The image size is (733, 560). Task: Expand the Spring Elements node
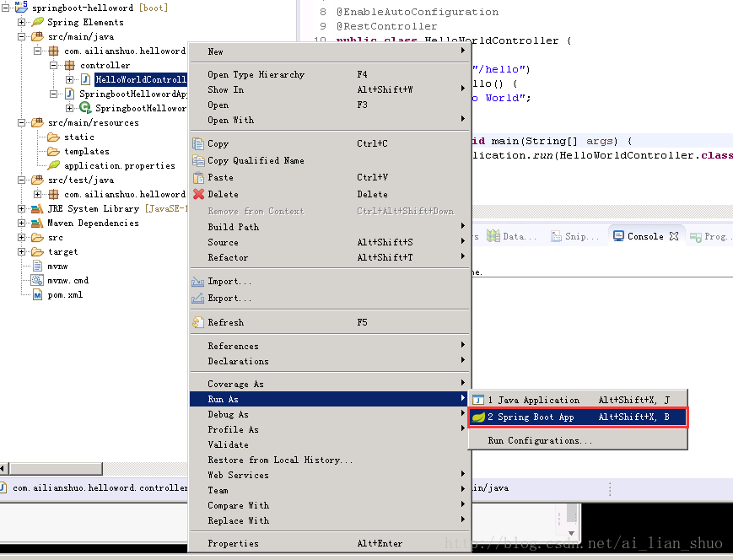[21, 22]
